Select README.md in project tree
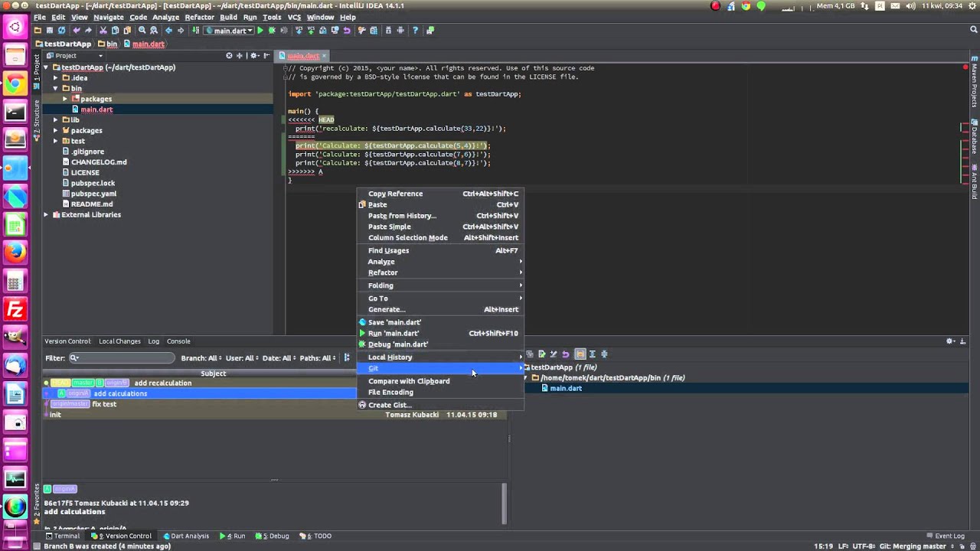This screenshot has height=551, width=980. 92,204
